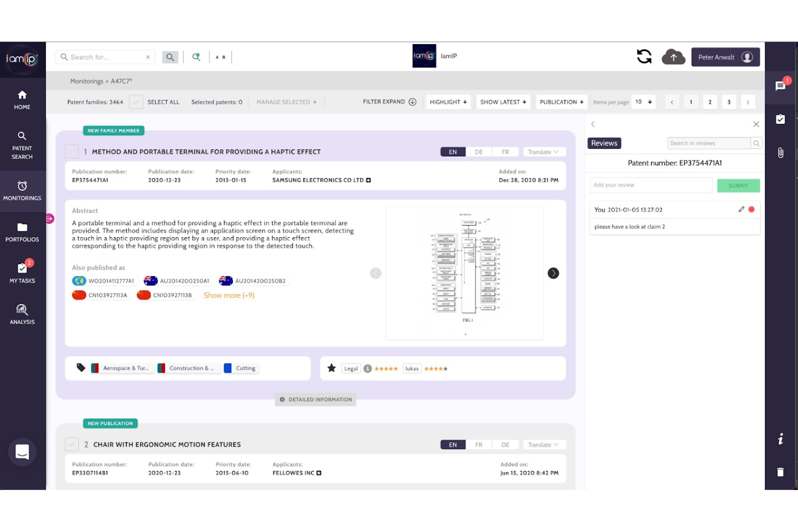This screenshot has height=532, width=798.
Task: Open the attachments paperclip icon
Action: click(x=780, y=153)
